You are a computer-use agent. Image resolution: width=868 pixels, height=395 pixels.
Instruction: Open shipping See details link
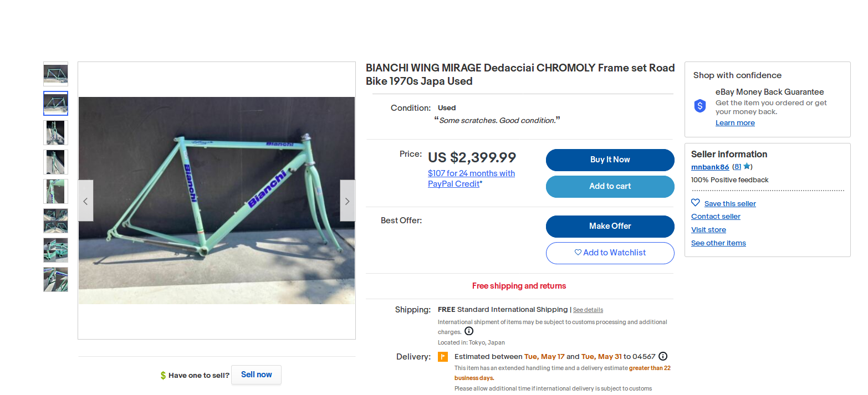[588, 310]
